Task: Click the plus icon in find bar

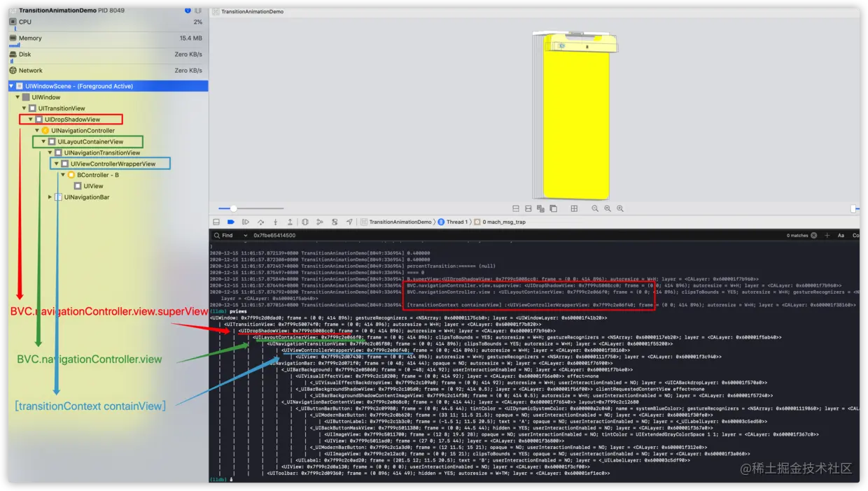Action: tap(827, 236)
